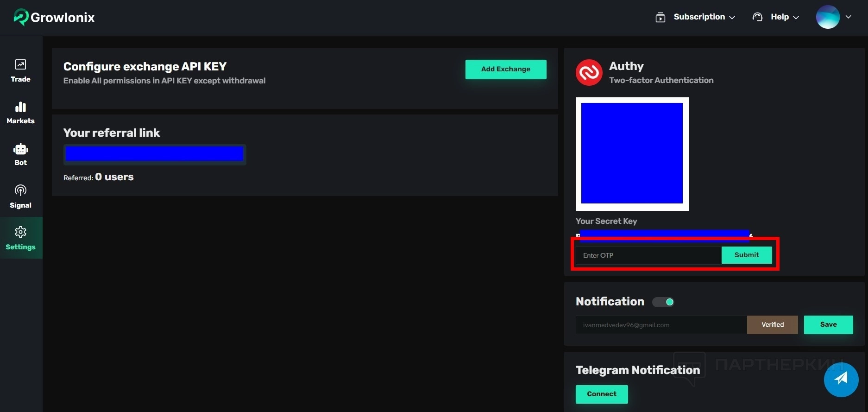The image size is (868, 412).
Task: Click the referral link field
Action: (x=155, y=154)
